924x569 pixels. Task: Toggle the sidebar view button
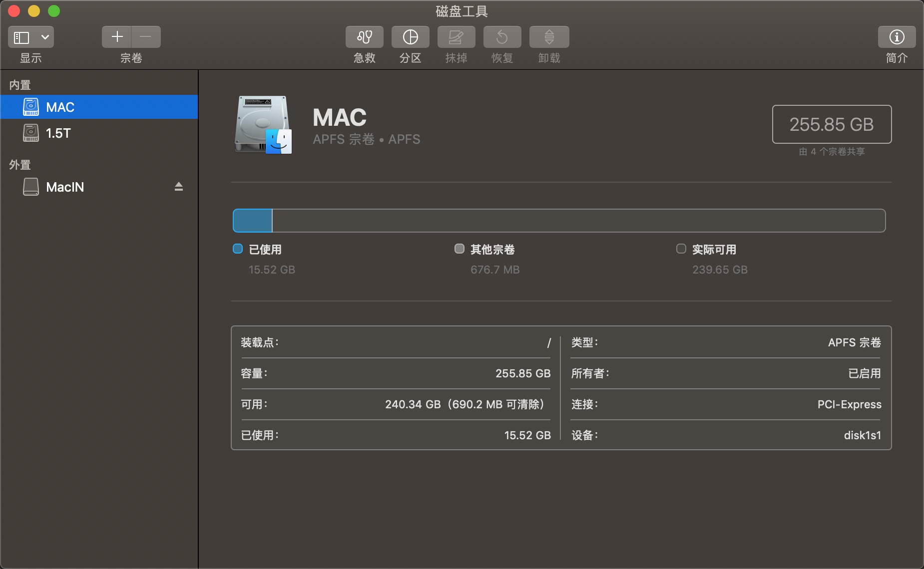[x=21, y=37]
